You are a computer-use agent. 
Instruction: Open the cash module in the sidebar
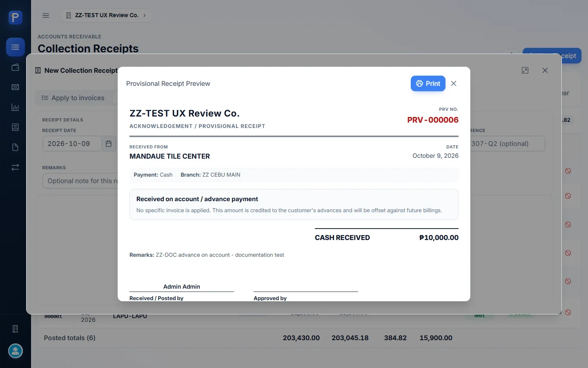(16, 87)
